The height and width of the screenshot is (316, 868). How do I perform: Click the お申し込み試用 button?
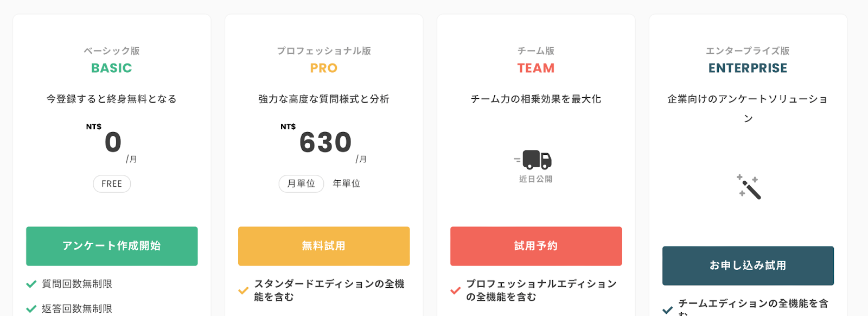[x=748, y=266]
